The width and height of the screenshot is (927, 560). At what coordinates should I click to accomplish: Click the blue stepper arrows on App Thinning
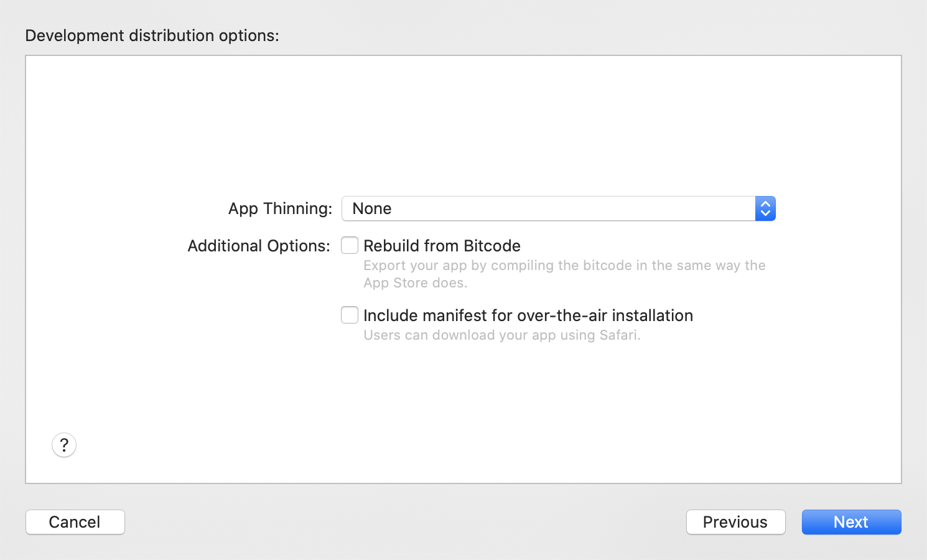tap(765, 208)
